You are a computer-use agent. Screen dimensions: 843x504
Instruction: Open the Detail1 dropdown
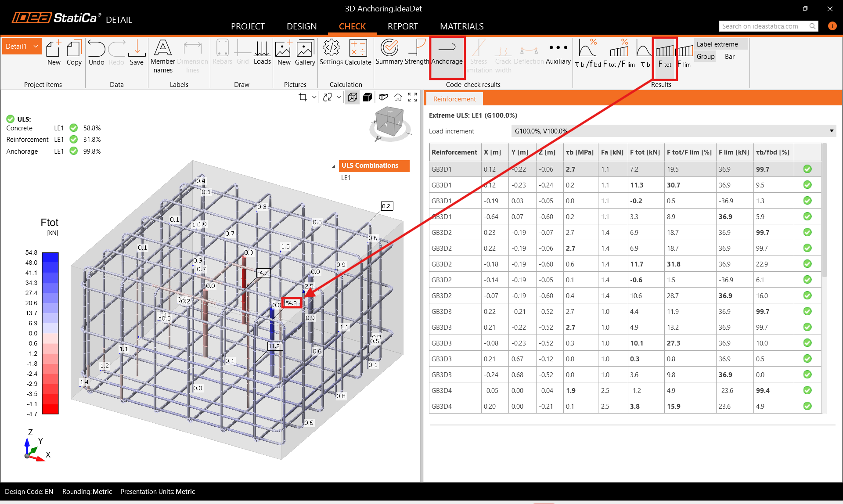point(22,46)
